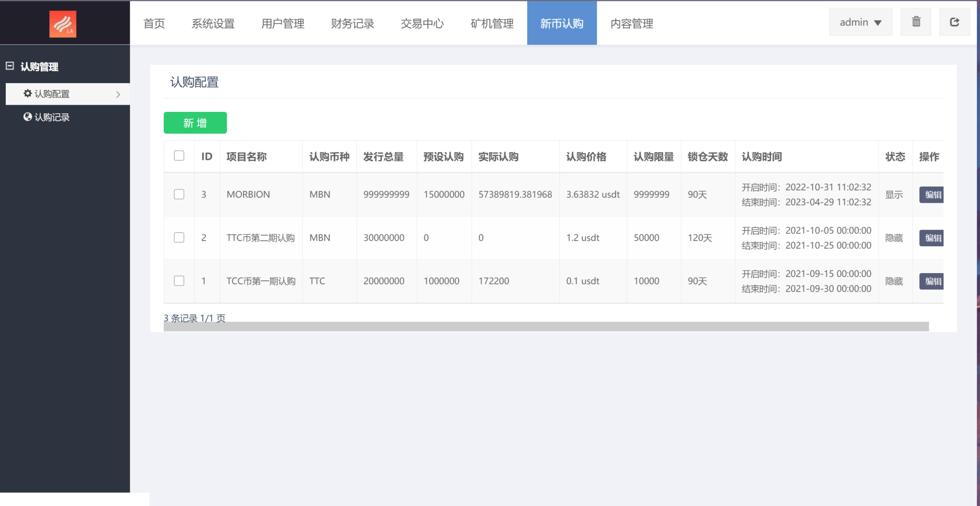This screenshot has width=980, height=506.
Task: Toggle the select-all checkbox in the table header
Action: pos(179,155)
